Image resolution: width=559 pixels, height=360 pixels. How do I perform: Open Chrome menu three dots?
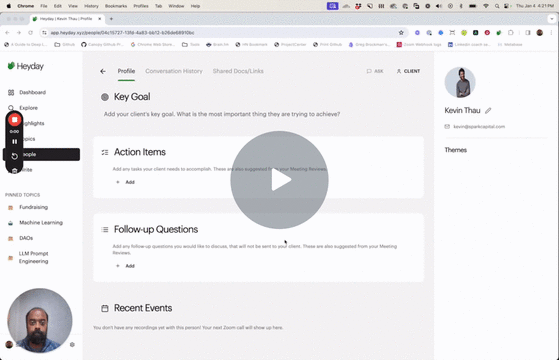(551, 33)
